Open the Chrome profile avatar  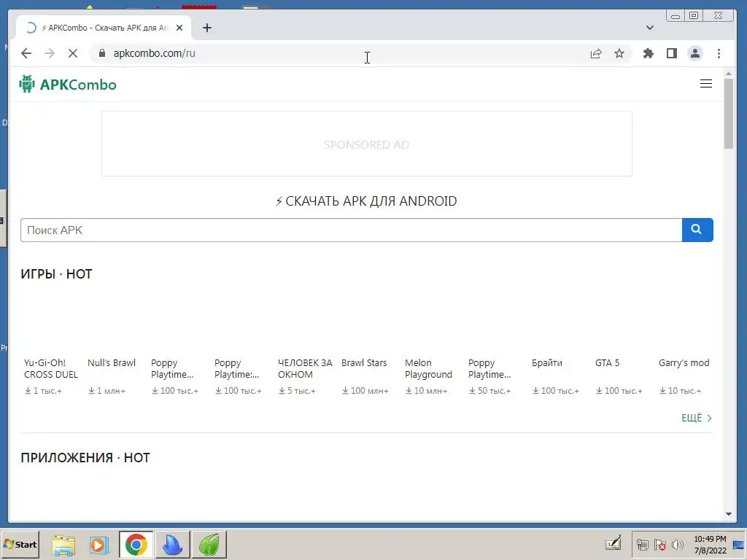coord(695,53)
